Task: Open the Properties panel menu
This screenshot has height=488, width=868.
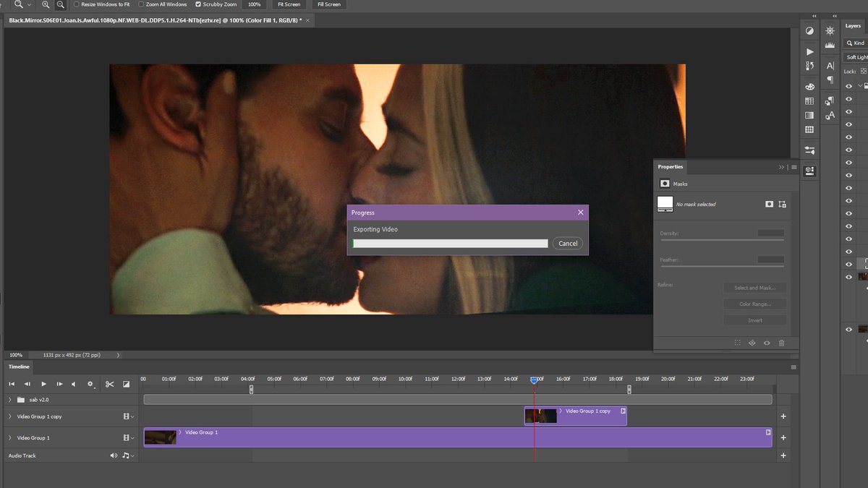Action: coord(793,167)
